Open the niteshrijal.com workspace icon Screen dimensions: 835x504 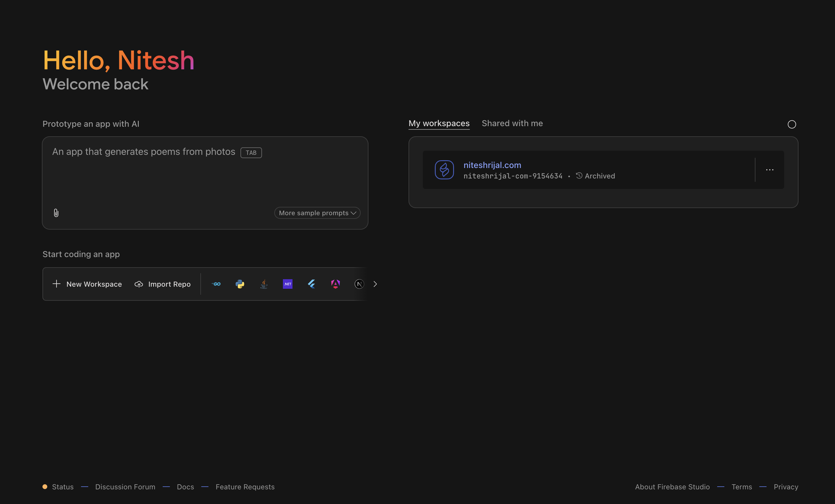[x=444, y=170]
